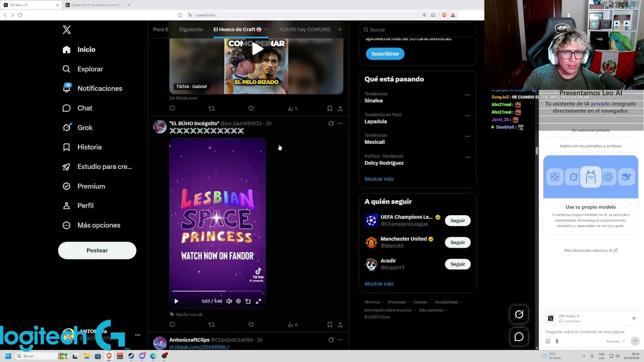The width and height of the screenshot is (644, 362).
Task: Remove the Inicio / X page context
Action: pyautogui.click(x=634, y=318)
